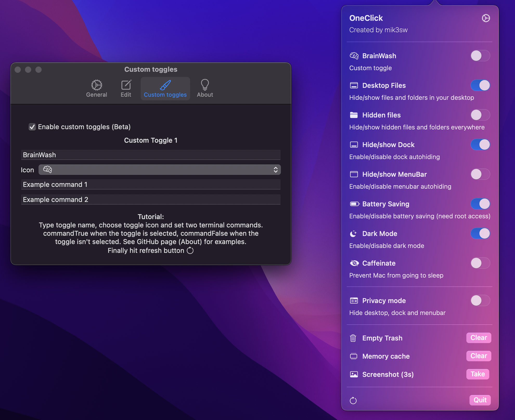The width and height of the screenshot is (515, 420).
Task: Close the Custom toggles window
Action: (18, 70)
